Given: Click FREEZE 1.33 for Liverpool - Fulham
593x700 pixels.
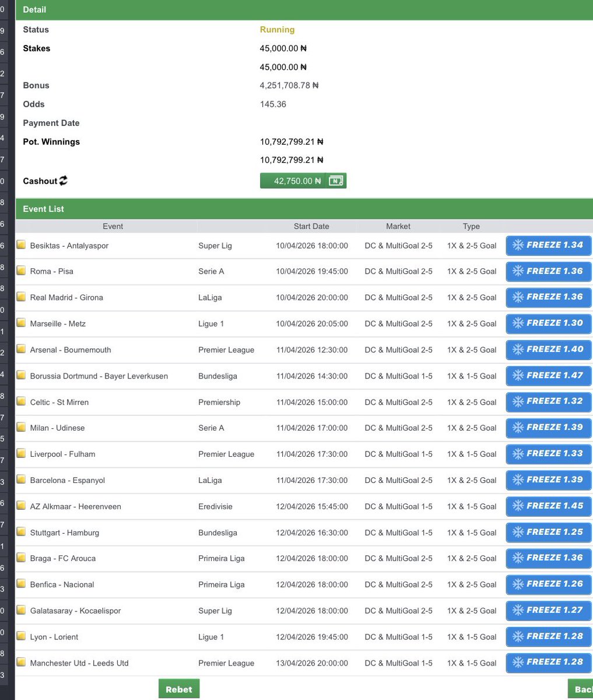Looking at the screenshot, I should (548, 454).
